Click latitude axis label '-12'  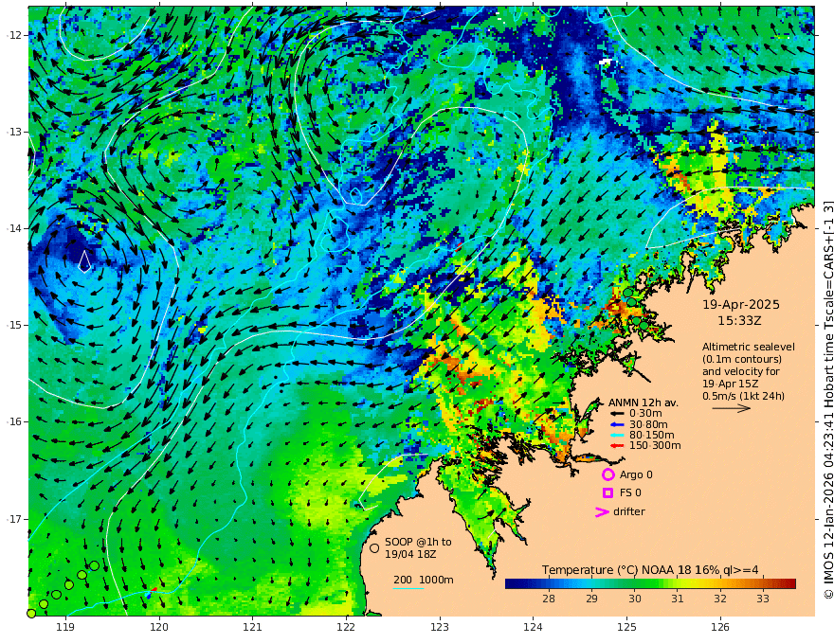pos(13,35)
